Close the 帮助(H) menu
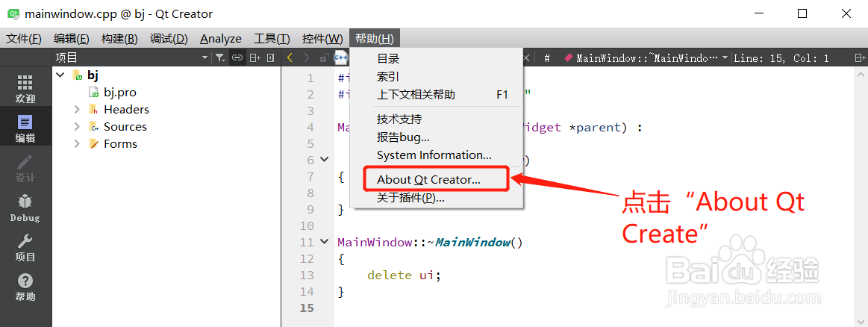Image resolution: width=868 pixels, height=327 pixels. [x=375, y=39]
